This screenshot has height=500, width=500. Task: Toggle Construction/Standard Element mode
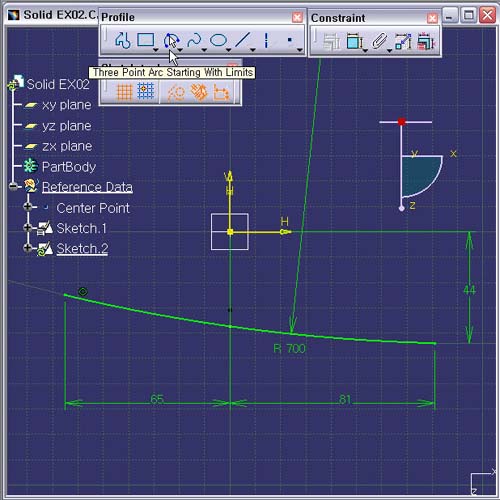tap(176, 92)
